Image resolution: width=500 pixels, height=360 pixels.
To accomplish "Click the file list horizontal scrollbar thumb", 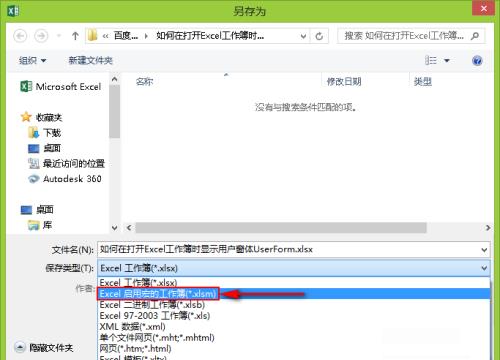I will click(x=281, y=228).
